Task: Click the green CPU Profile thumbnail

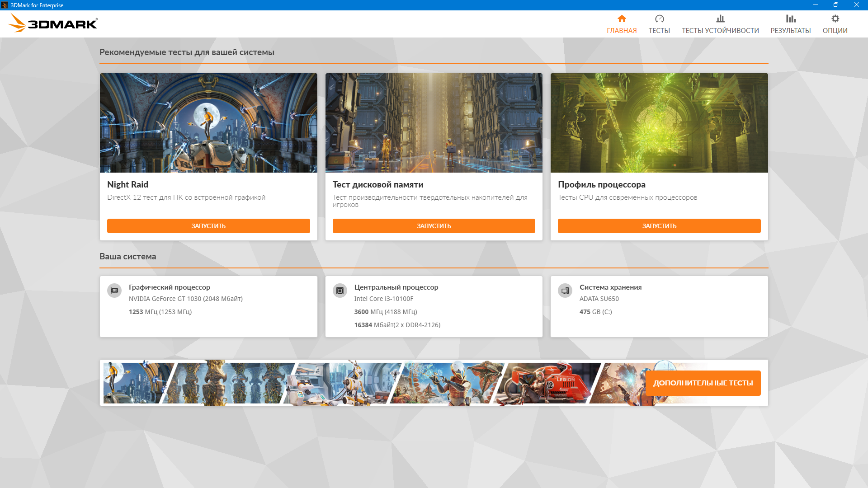Action: pos(659,123)
